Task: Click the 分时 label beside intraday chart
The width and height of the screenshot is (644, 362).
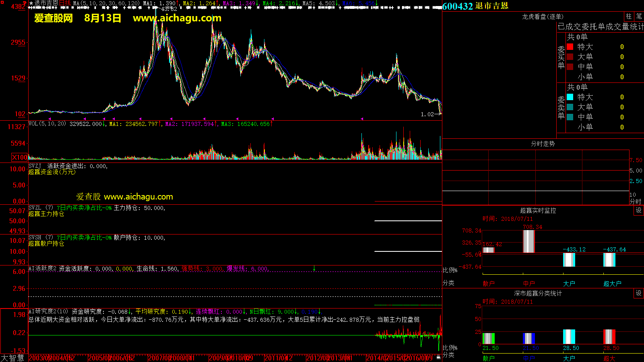Action: tap(635, 201)
